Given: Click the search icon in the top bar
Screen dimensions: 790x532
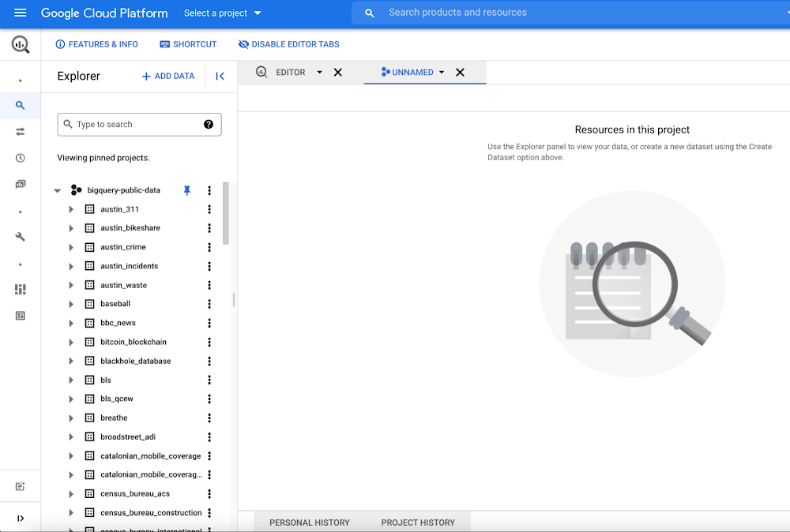Looking at the screenshot, I should pyautogui.click(x=368, y=13).
